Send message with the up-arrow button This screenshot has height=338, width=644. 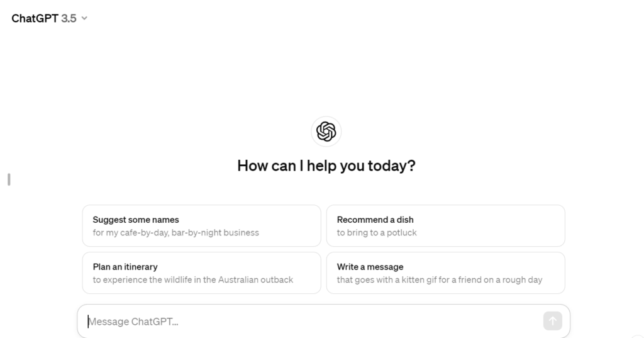coord(552,321)
